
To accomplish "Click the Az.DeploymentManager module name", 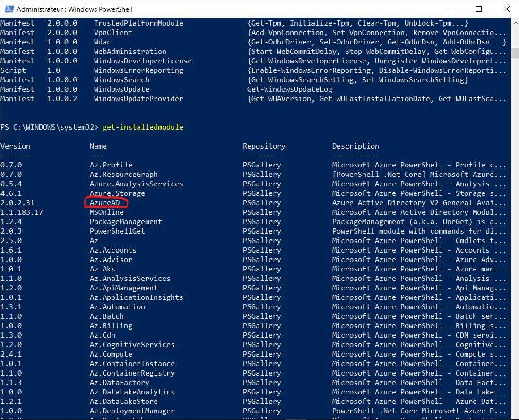I will click(132, 411).
